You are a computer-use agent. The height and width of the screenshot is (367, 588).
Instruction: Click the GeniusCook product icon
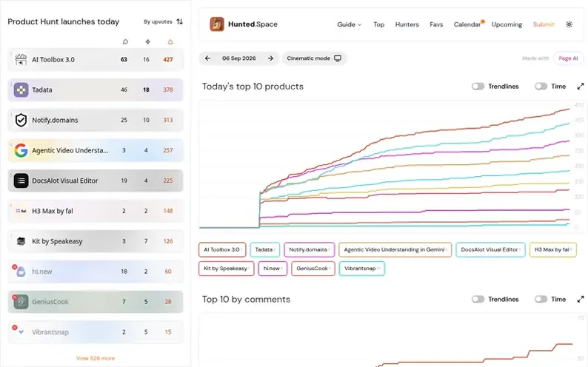(21, 302)
